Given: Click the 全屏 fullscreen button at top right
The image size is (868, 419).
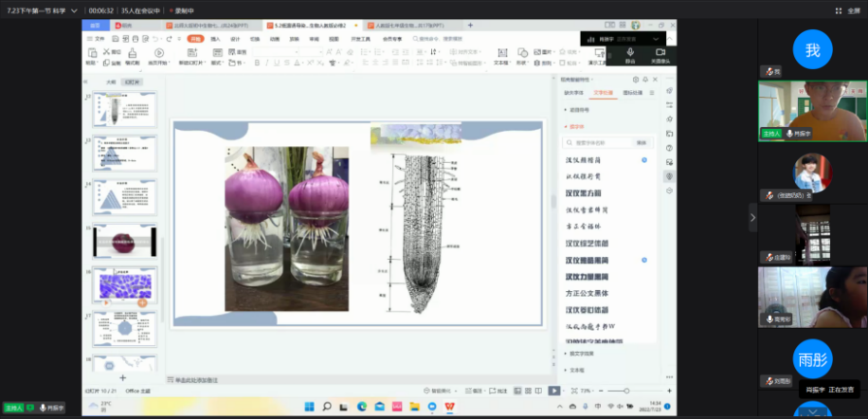Looking at the screenshot, I should pyautogui.click(x=854, y=9).
